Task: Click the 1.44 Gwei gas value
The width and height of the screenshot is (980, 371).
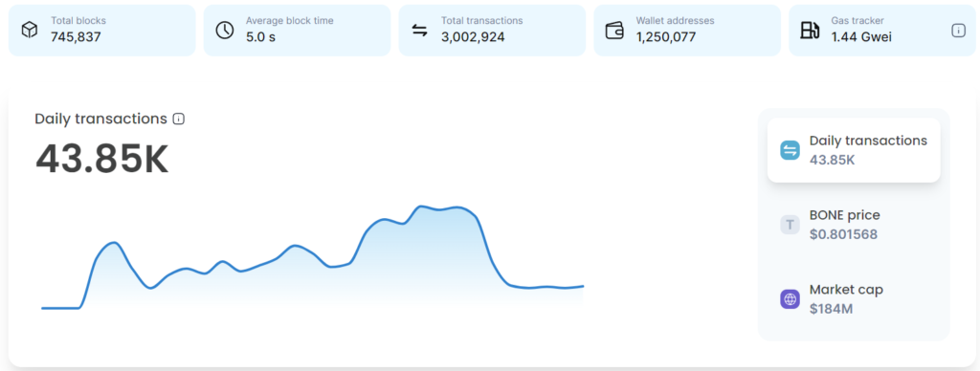Action: pyautogui.click(x=861, y=37)
